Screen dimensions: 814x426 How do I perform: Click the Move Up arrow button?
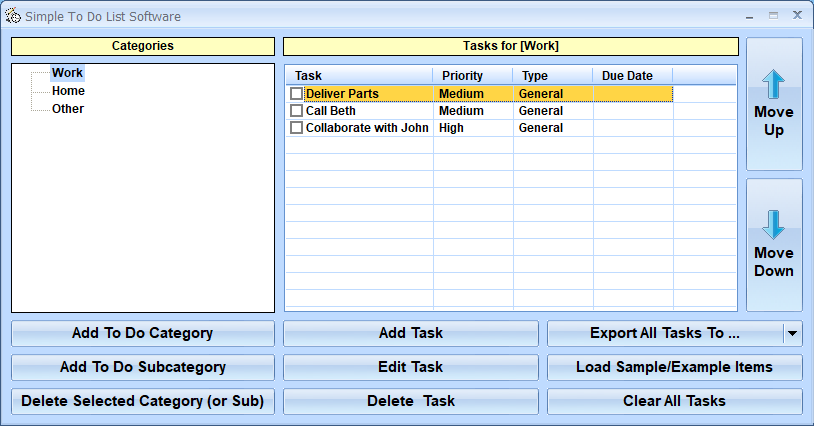(774, 104)
